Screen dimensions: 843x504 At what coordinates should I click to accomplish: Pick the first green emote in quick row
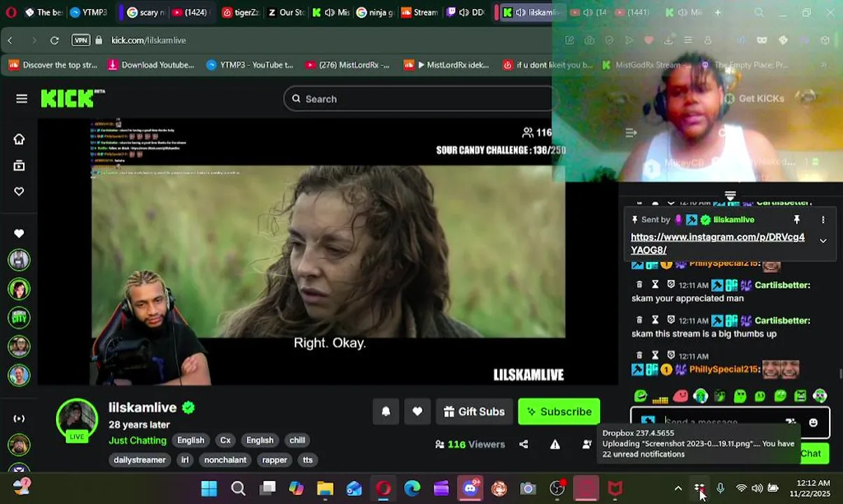tap(640, 396)
